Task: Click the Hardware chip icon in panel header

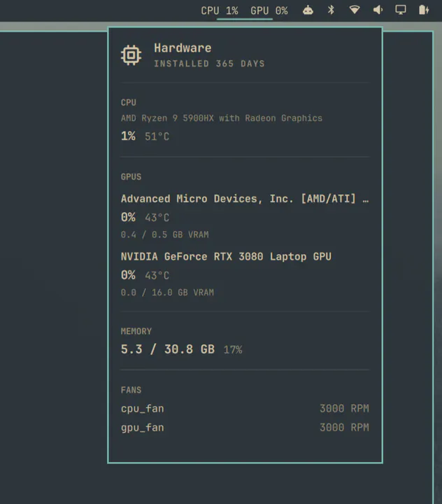Action: coord(131,55)
